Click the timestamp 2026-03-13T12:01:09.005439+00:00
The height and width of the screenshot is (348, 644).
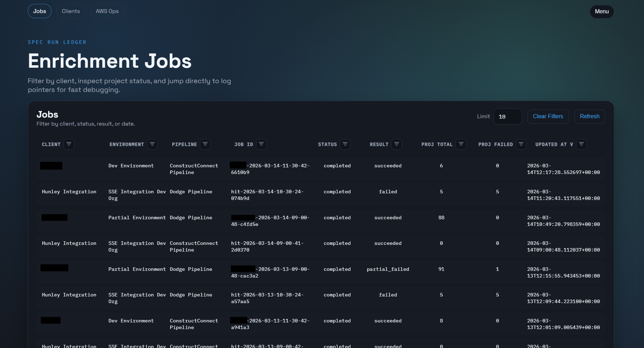pos(563,324)
